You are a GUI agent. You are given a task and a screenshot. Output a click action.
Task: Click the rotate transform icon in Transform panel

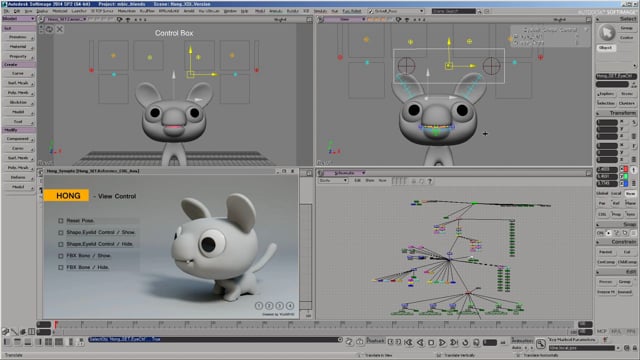click(634, 146)
